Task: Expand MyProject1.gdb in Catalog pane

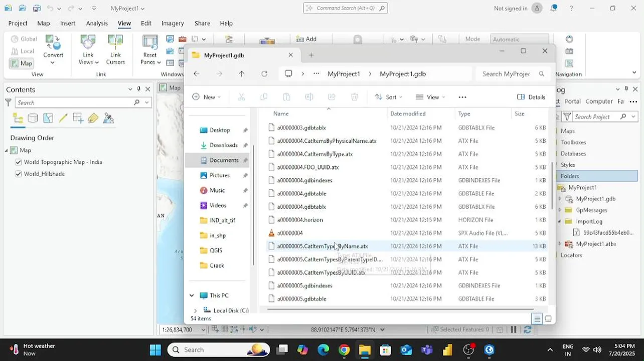Action: [560, 199]
